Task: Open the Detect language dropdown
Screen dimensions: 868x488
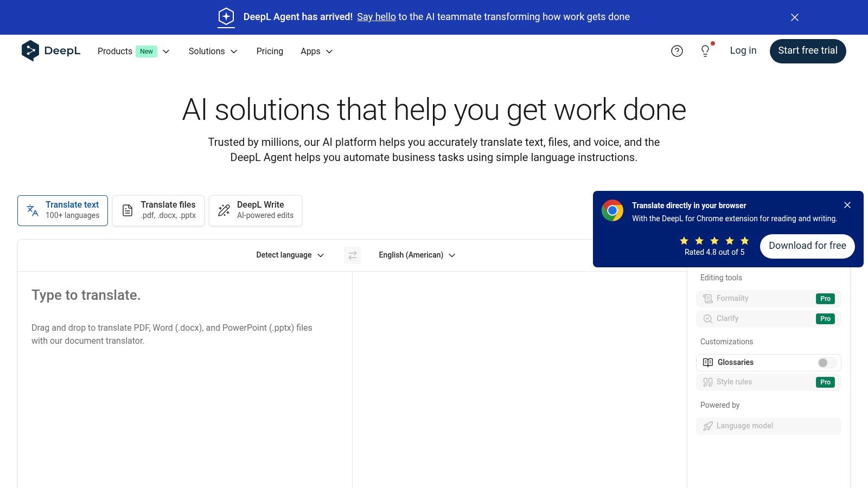Action: click(x=290, y=255)
